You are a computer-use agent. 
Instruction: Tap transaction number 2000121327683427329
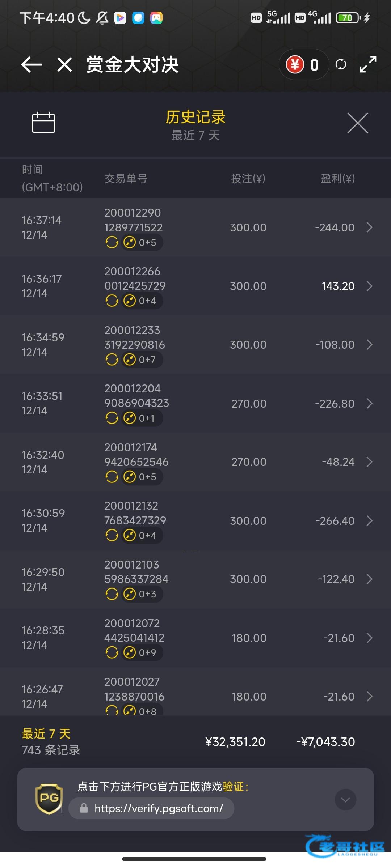[135, 513]
